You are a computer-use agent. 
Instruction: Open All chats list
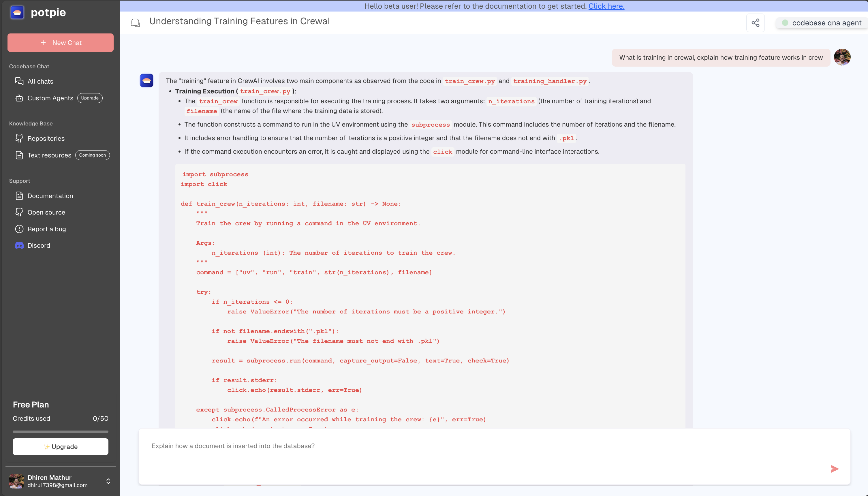point(40,81)
